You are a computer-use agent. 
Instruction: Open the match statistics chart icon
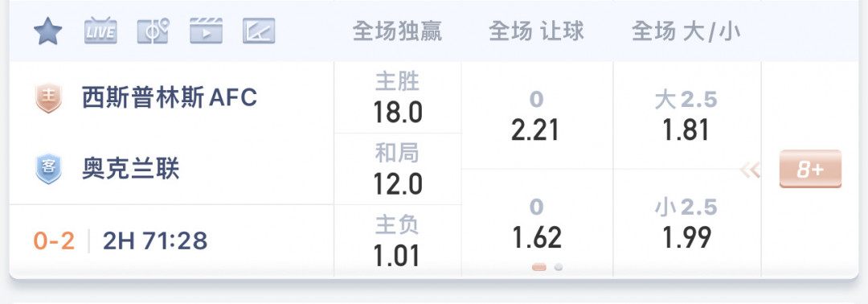[259, 31]
